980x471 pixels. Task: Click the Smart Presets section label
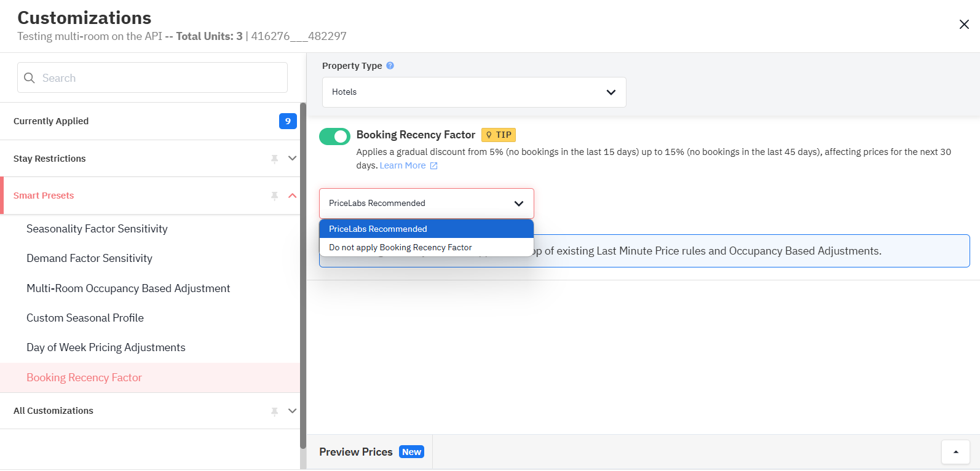pyautogui.click(x=44, y=196)
